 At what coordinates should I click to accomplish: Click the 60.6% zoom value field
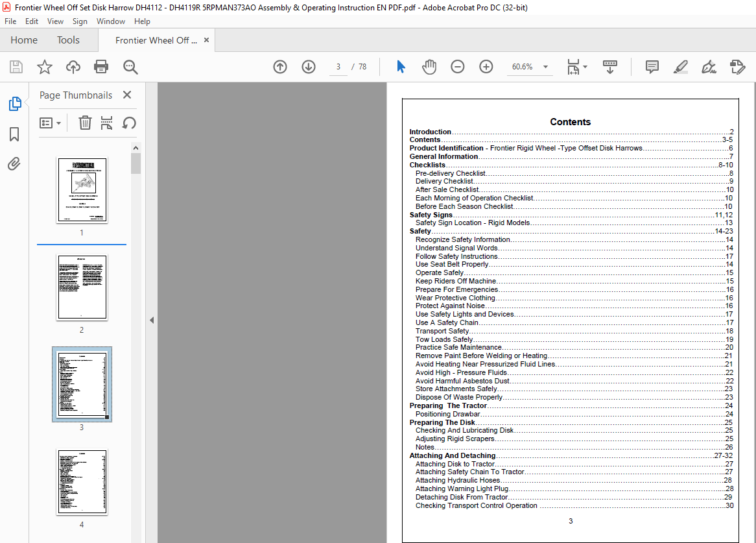point(522,67)
